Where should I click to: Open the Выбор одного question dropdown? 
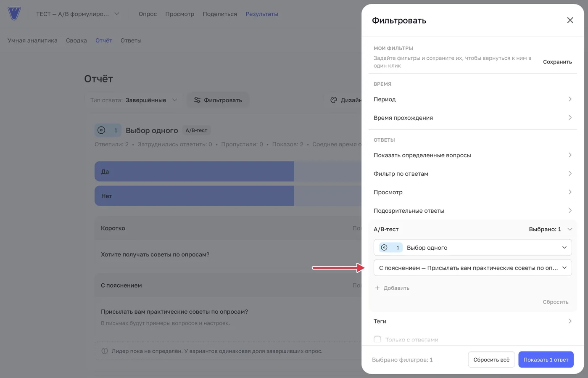coord(472,248)
